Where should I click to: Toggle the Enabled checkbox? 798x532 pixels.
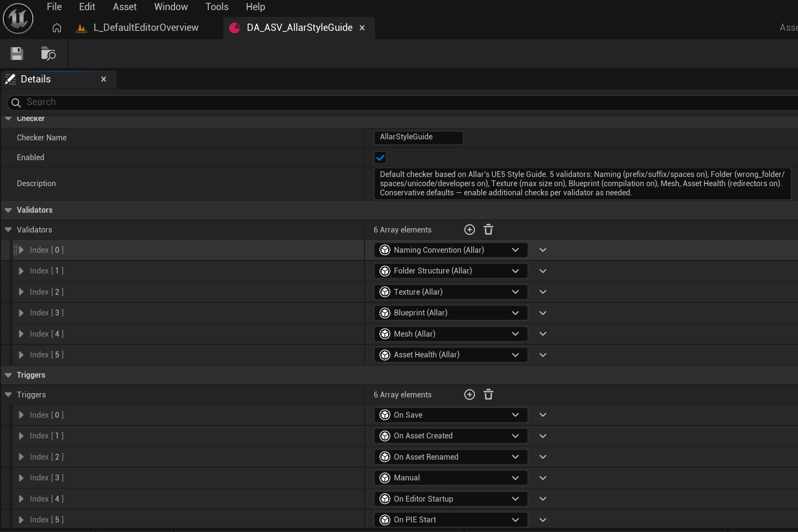point(380,158)
